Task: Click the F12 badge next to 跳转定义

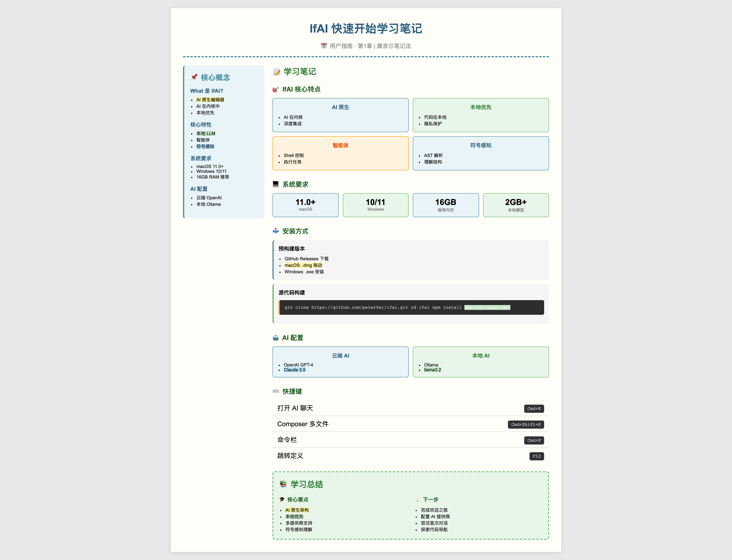Action: (x=536, y=456)
